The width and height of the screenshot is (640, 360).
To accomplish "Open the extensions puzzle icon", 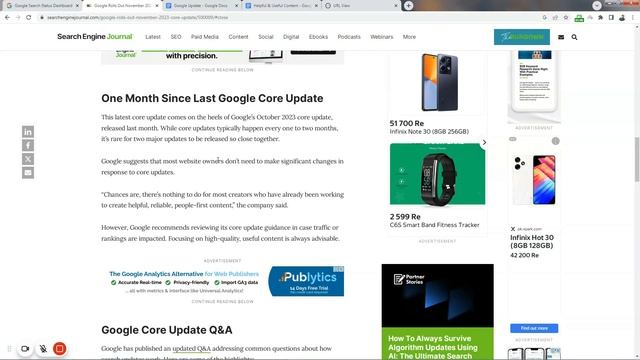I will (600, 18).
